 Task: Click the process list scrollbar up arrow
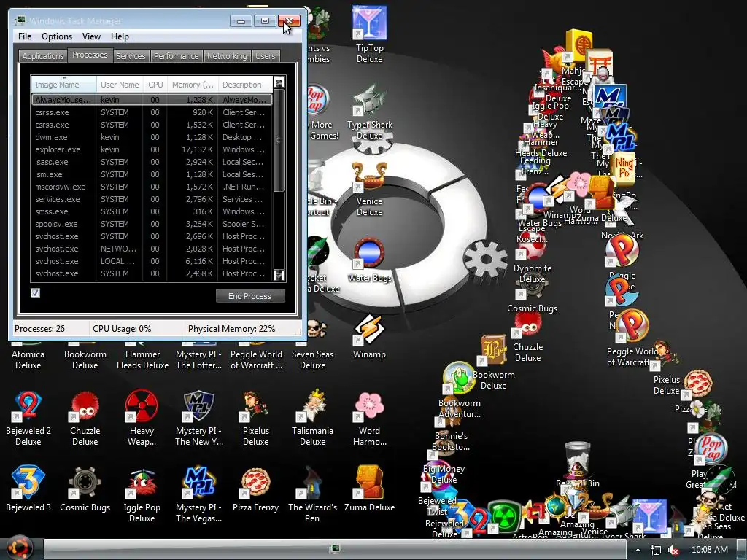(x=279, y=82)
